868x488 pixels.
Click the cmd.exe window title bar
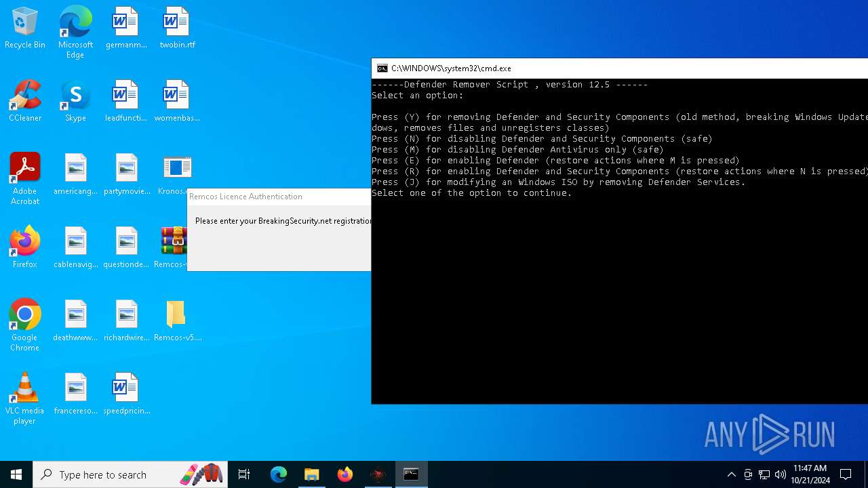coord(620,68)
